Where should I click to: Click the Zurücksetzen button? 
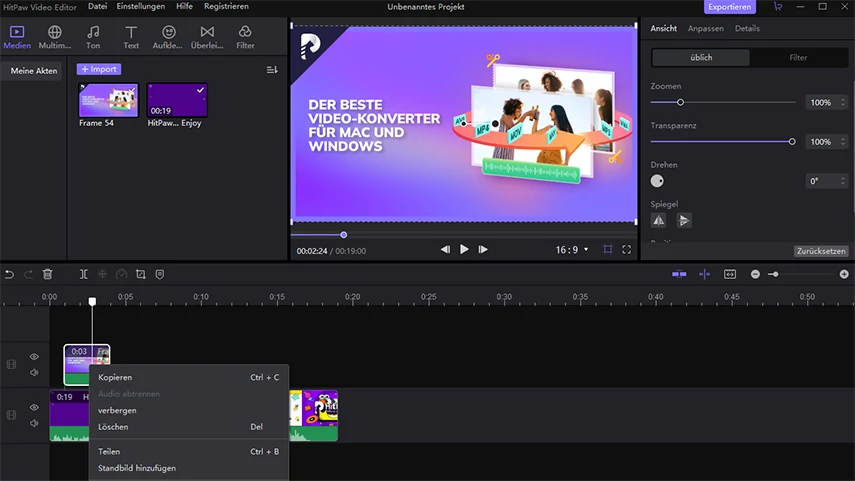tap(821, 251)
